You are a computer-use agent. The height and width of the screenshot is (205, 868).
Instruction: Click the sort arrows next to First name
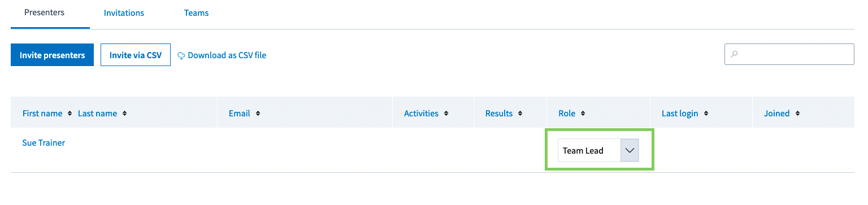point(70,114)
